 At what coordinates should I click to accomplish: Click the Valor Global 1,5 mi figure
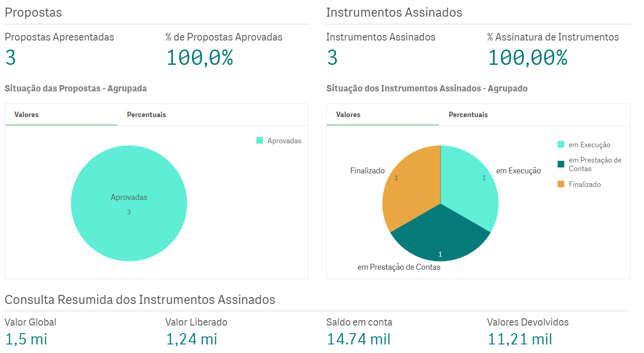pyautogui.click(x=26, y=339)
